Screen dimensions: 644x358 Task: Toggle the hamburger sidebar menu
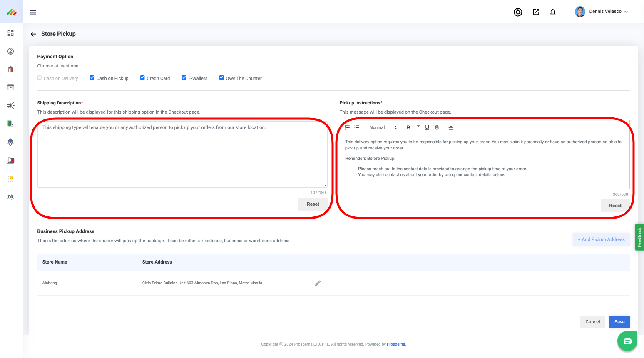click(33, 12)
